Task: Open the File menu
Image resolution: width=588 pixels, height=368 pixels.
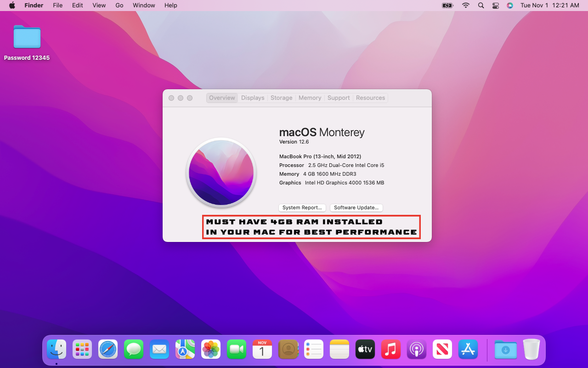Action: (57, 6)
